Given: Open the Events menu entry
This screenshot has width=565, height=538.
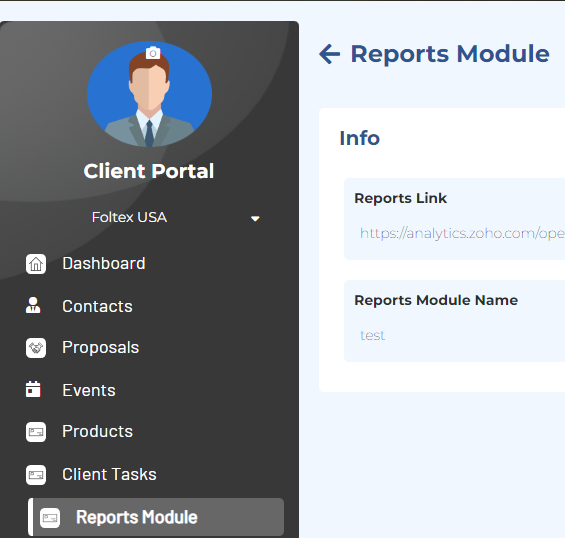Looking at the screenshot, I should (89, 390).
